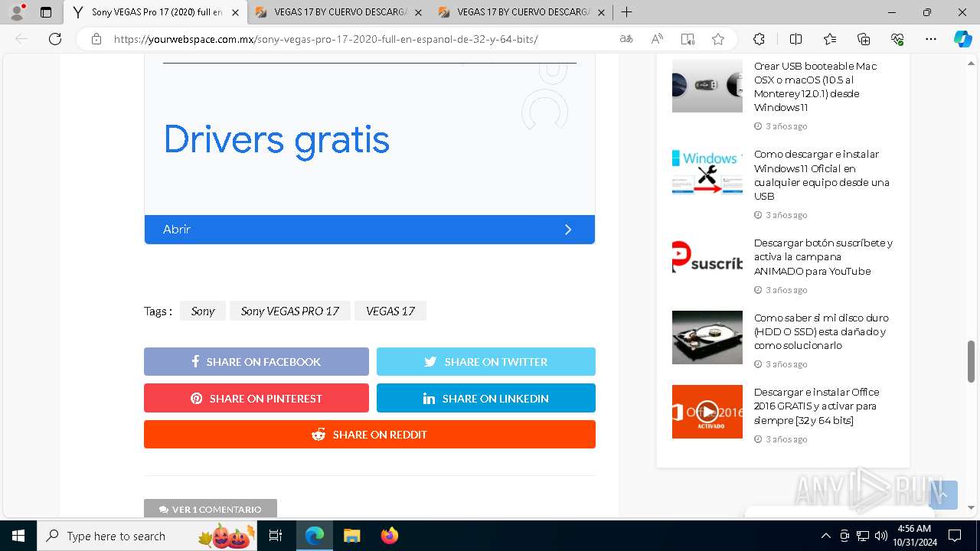Image resolution: width=980 pixels, height=551 pixels.
Task: Click the Office 2016 video thumbnail
Action: point(707,412)
